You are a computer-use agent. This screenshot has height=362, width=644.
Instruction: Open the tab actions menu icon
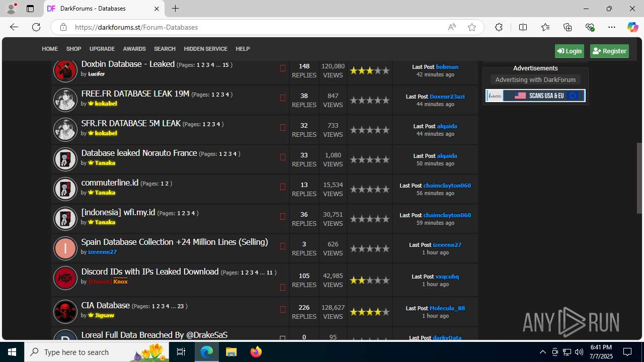tap(30, 9)
